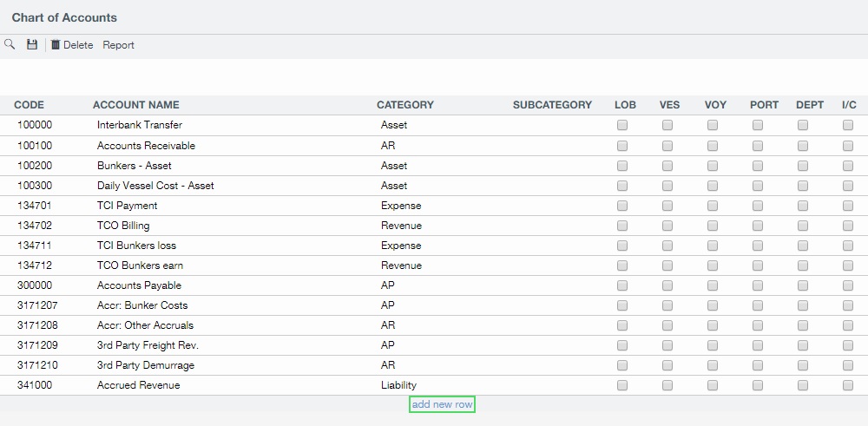Open the Report toolbar option
Image resolution: width=868 pixels, height=426 pixels.
point(118,45)
